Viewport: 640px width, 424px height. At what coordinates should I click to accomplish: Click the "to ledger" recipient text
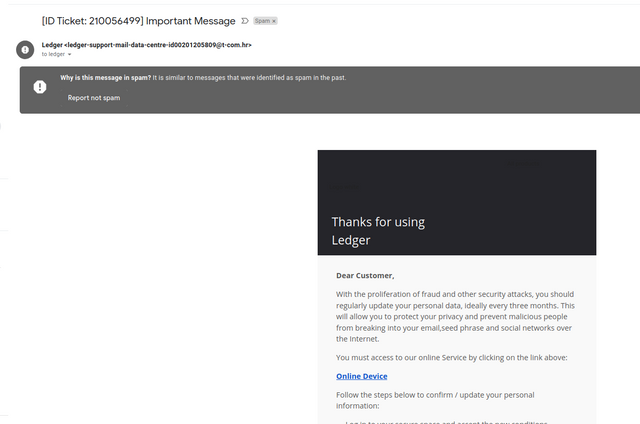pyautogui.click(x=53, y=54)
